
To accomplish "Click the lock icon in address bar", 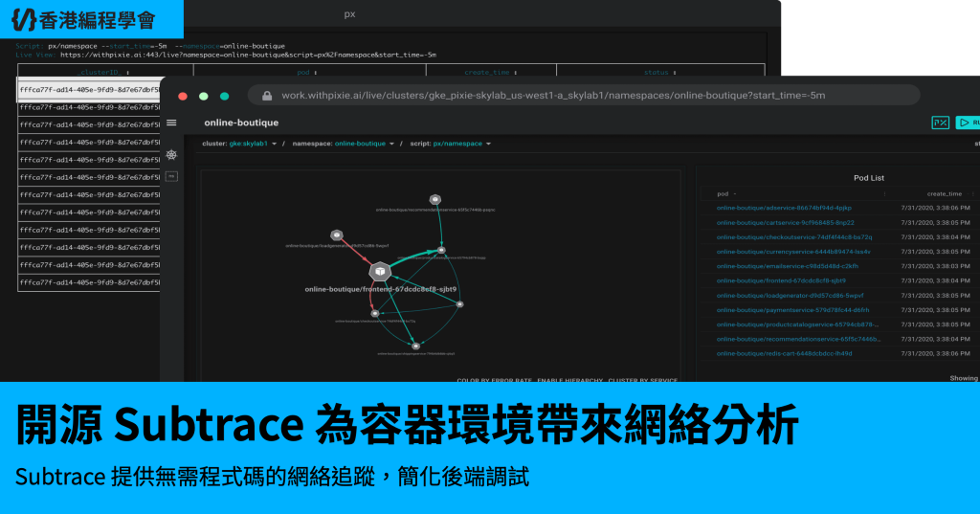I will (x=267, y=96).
